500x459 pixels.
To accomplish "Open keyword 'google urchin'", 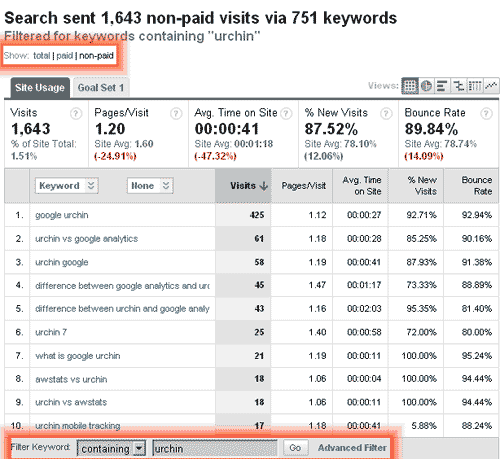I will (62, 215).
